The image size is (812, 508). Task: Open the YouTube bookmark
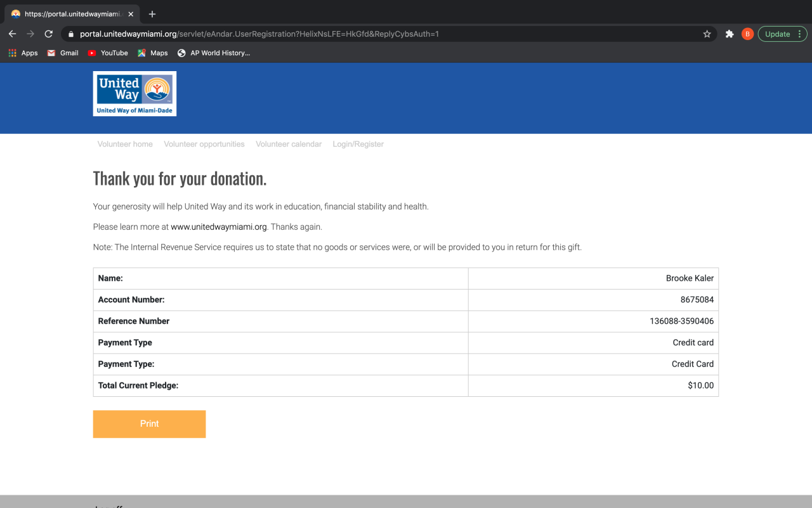pos(108,53)
